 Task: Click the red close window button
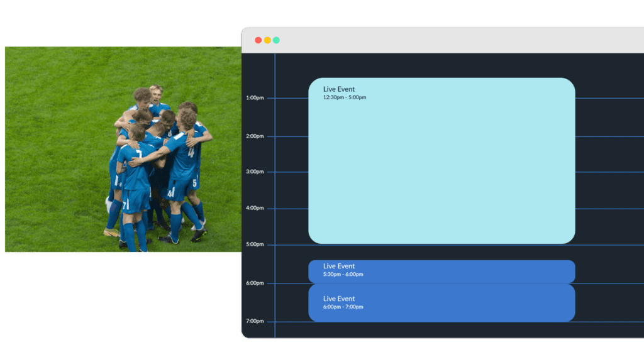click(258, 40)
